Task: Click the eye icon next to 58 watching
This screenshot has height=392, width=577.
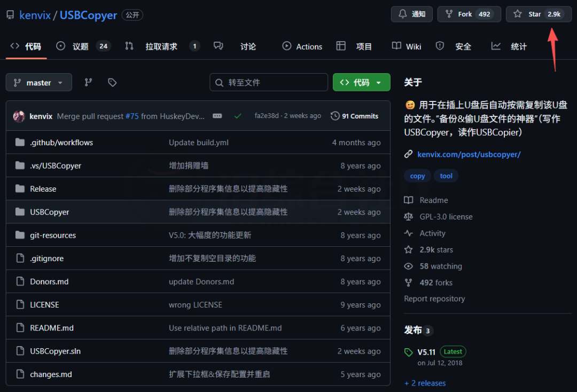Action: [x=408, y=266]
